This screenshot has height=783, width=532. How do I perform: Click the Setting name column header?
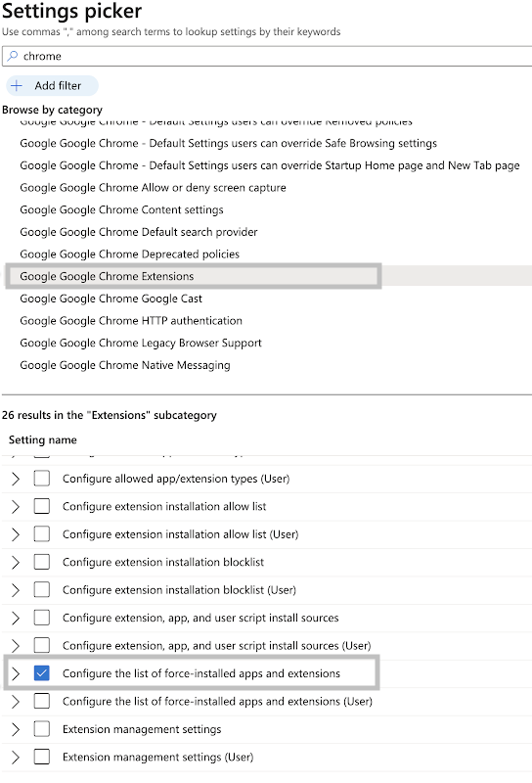point(42,439)
